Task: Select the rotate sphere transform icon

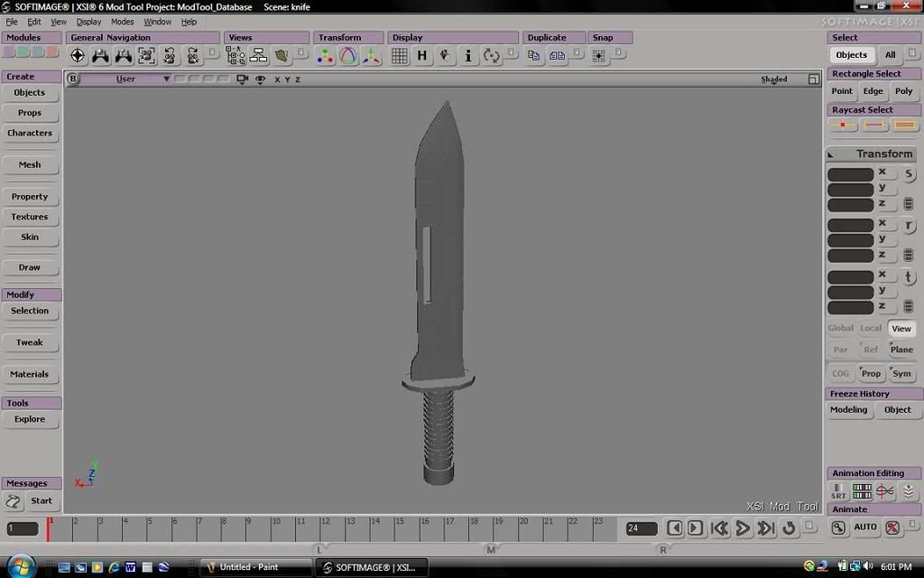Action: pyautogui.click(x=348, y=56)
